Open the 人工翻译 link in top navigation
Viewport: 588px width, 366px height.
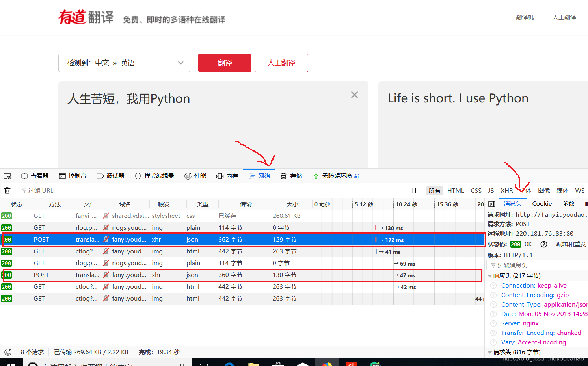pos(564,17)
